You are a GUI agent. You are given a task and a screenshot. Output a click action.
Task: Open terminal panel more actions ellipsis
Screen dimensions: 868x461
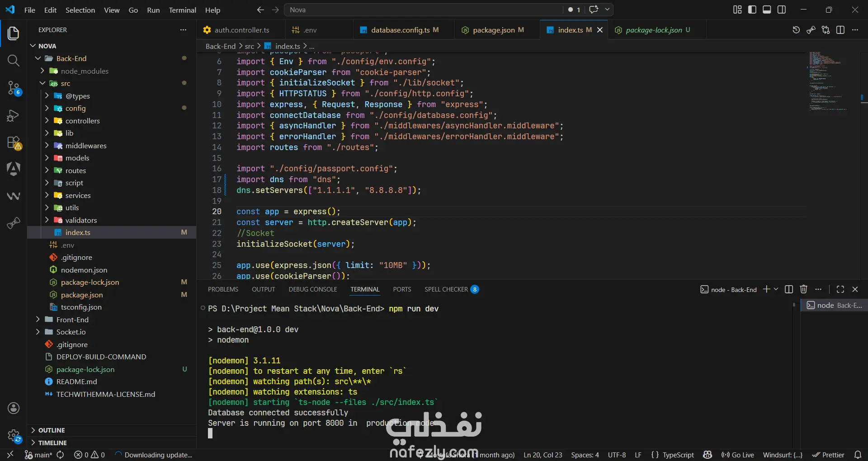click(818, 289)
